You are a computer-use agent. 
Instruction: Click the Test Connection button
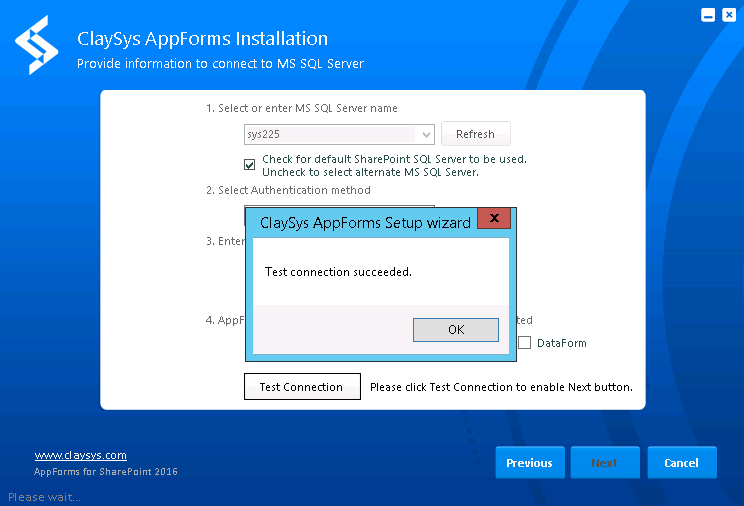pos(302,386)
